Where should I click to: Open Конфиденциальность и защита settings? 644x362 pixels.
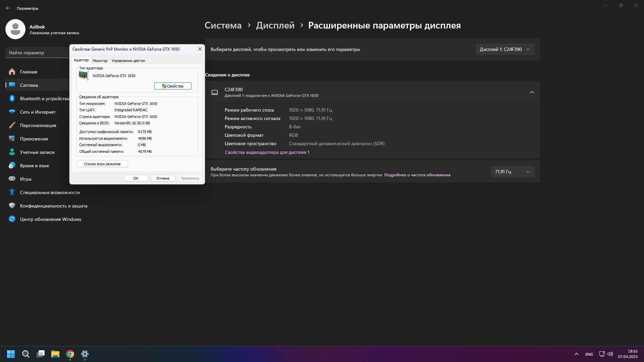(x=53, y=206)
